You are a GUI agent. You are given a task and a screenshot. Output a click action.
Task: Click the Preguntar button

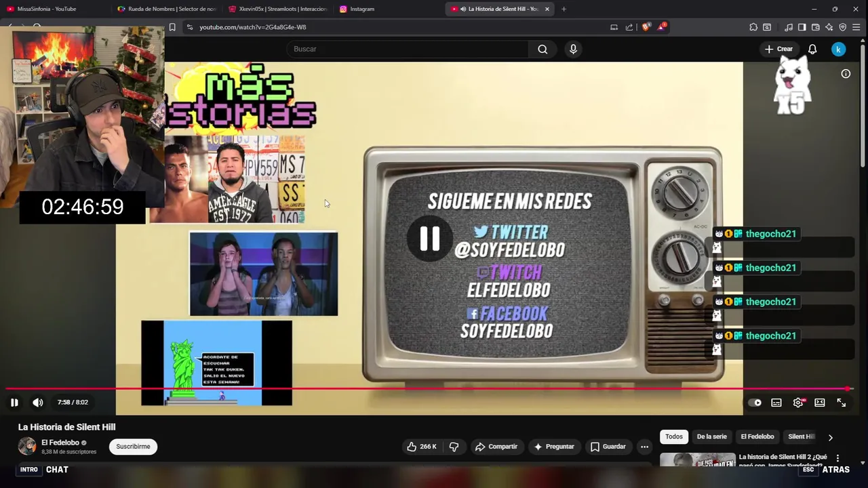click(x=554, y=447)
